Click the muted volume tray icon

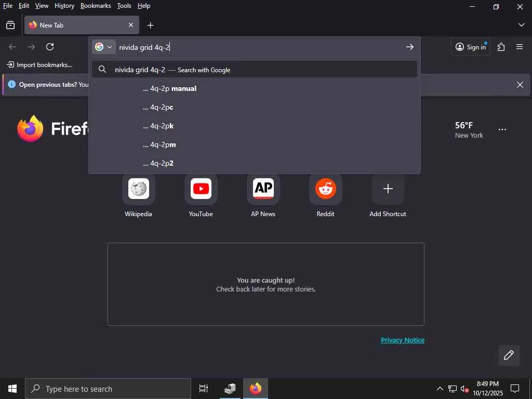465,389
